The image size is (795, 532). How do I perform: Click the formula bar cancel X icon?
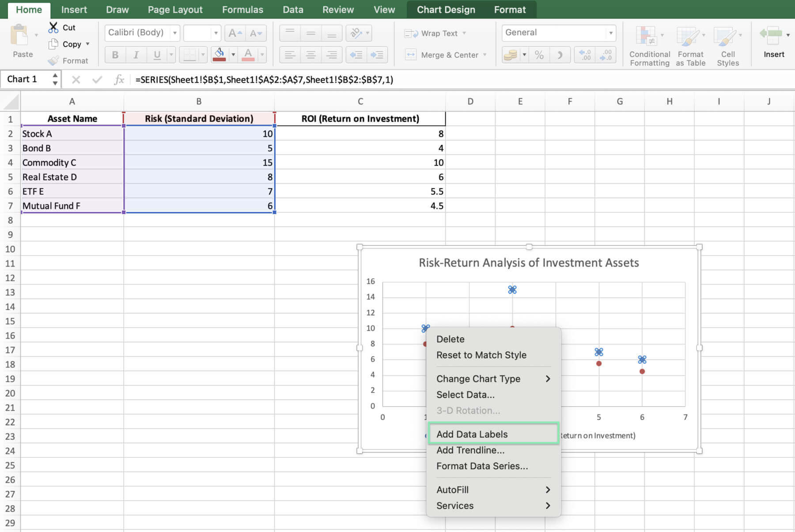click(x=76, y=79)
